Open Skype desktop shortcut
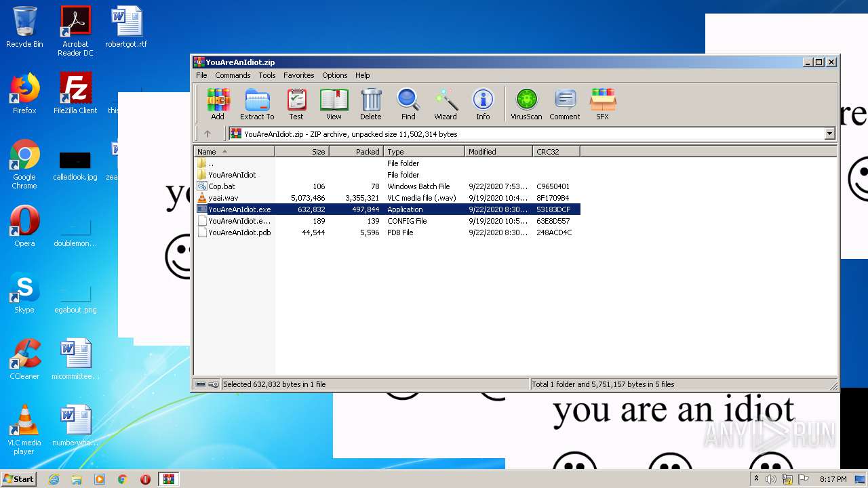The width and height of the screenshot is (868, 488). pos(24,293)
